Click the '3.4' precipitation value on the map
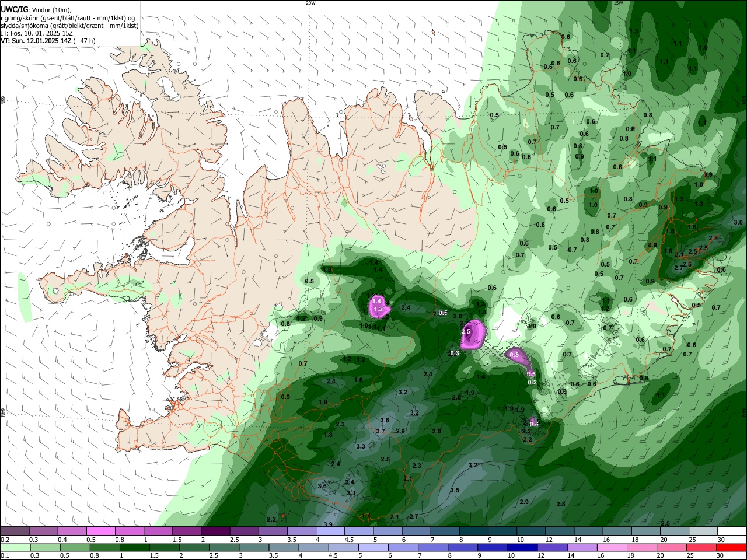Screen dimensions: 747x560 350,482
